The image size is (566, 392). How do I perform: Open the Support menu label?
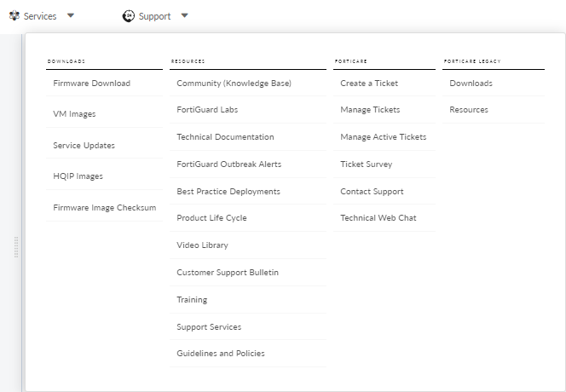pyautogui.click(x=154, y=16)
